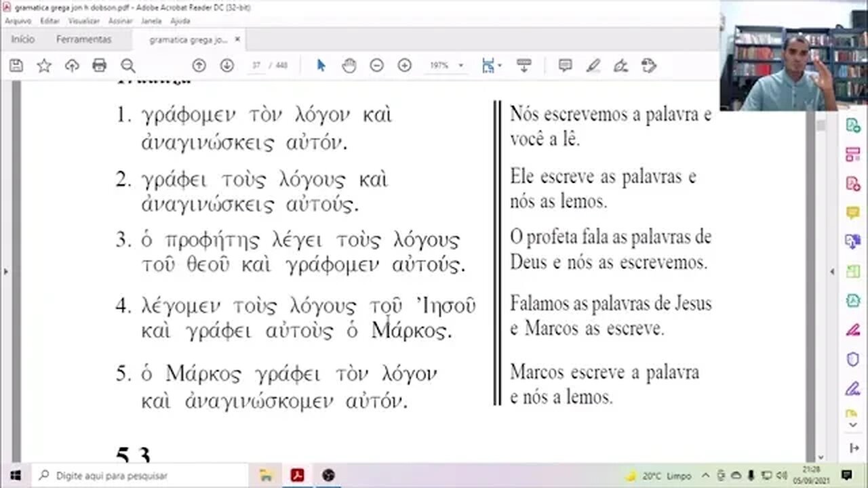Select the arrow selection tool
Screen dimensions: 868x488
[x=321, y=66]
